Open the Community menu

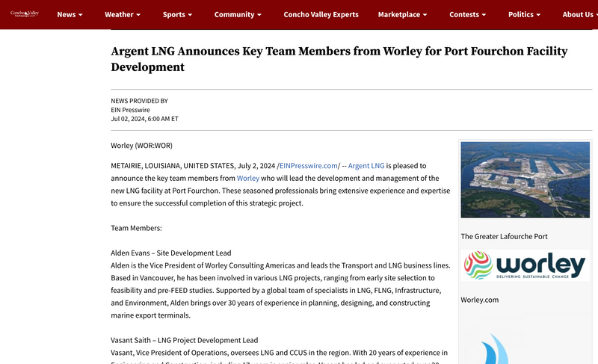point(238,14)
